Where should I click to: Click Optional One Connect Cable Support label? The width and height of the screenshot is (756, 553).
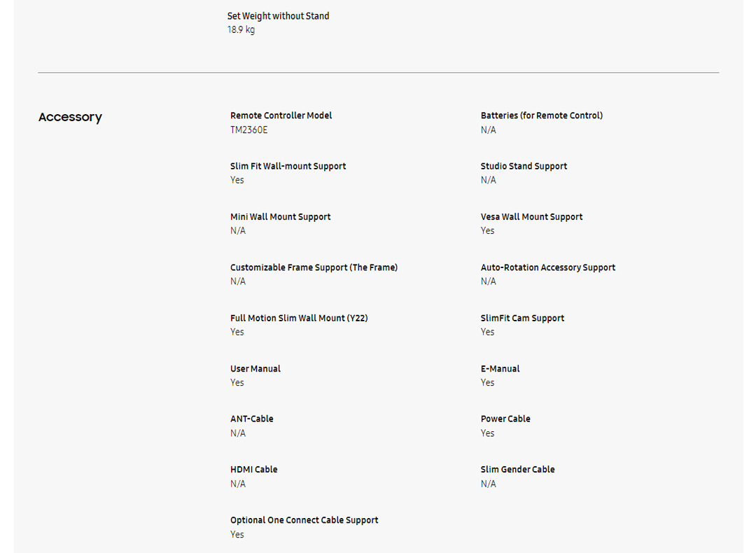304,520
